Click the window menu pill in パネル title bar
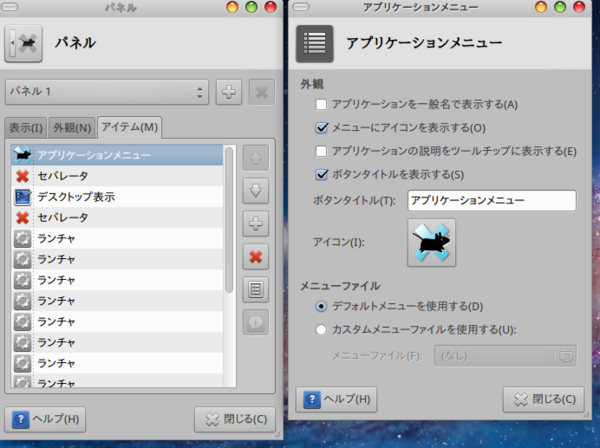Image resolution: width=600 pixels, height=448 pixels. (x=10, y=7)
